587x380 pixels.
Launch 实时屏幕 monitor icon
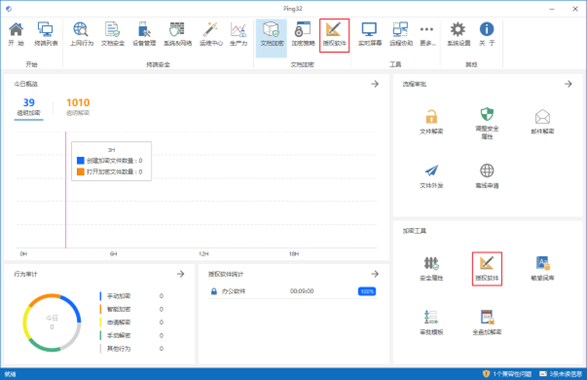[x=369, y=34]
